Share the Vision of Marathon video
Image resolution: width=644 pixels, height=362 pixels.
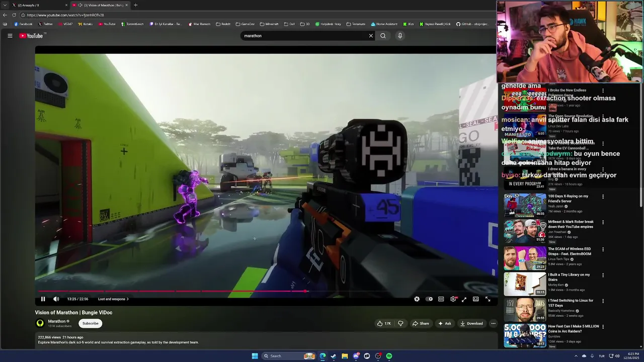[x=421, y=323]
